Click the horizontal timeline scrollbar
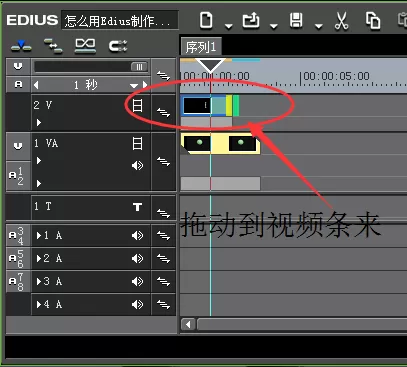Screen dimensions: 407x367 pos(302,324)
